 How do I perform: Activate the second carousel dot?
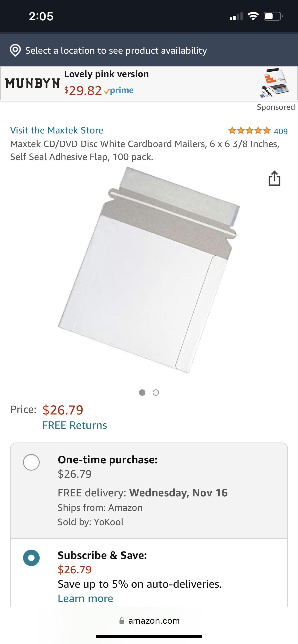pos(155,392)
